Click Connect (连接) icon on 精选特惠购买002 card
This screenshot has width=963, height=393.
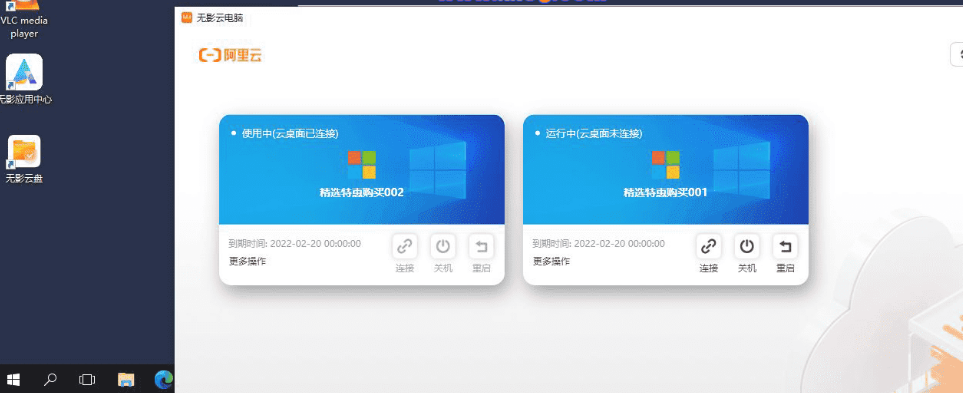[405, 247]
